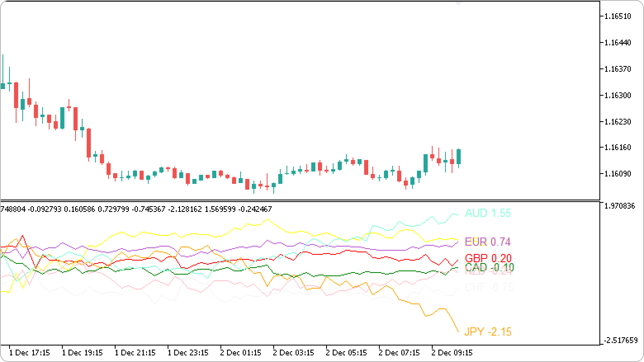644x362 pixels.
Task: Click the CAD -0.10 label
Action: [x=489, y=268]
